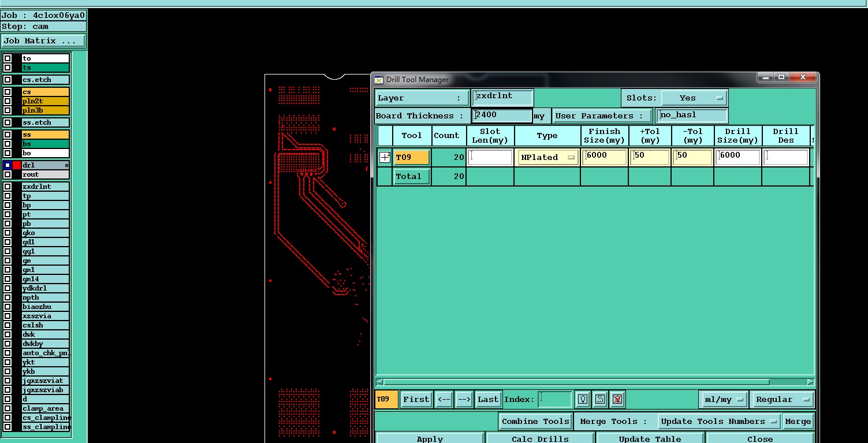Click the Drill Des input field

[786, 157]
